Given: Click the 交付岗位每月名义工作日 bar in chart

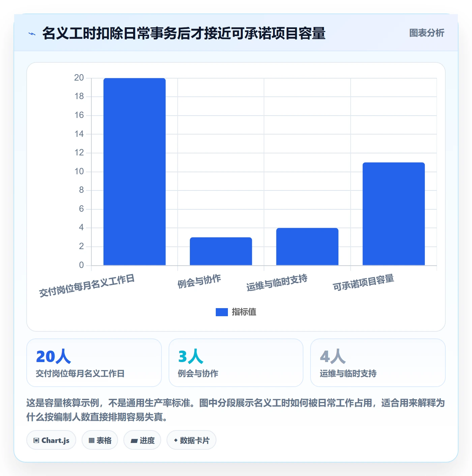Looking at the screenshot, I should point(135,172).
